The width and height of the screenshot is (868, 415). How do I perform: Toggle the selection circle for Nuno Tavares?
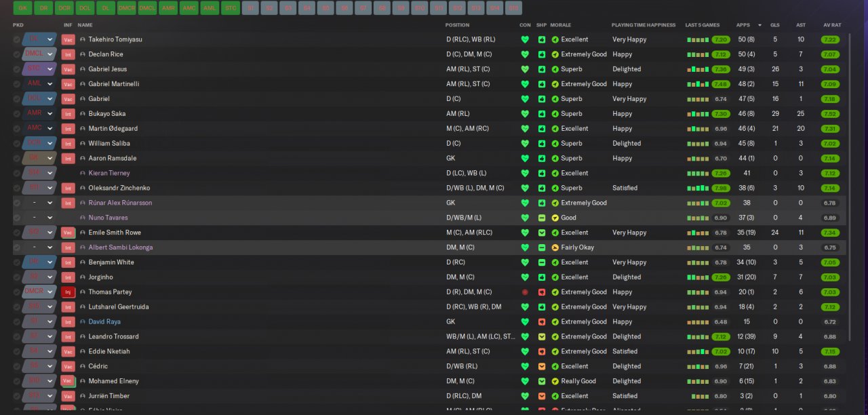click(x=16, y=218)
